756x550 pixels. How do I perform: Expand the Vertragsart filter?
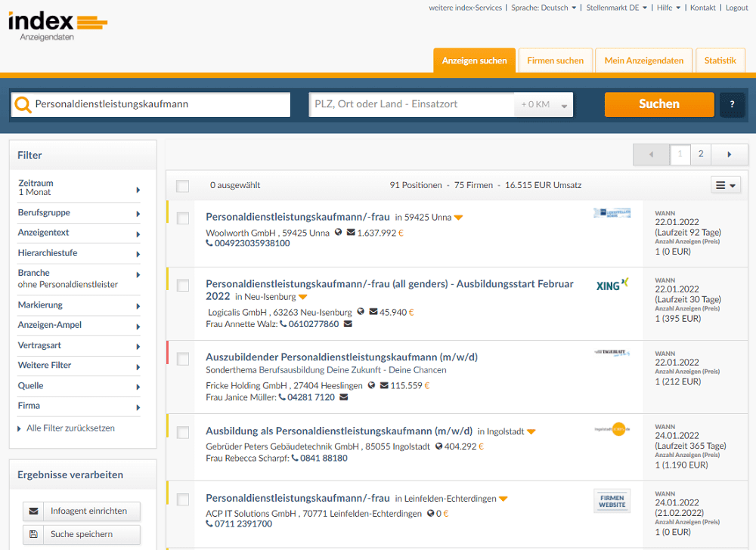pyautogui.click(x=79, y=346)
